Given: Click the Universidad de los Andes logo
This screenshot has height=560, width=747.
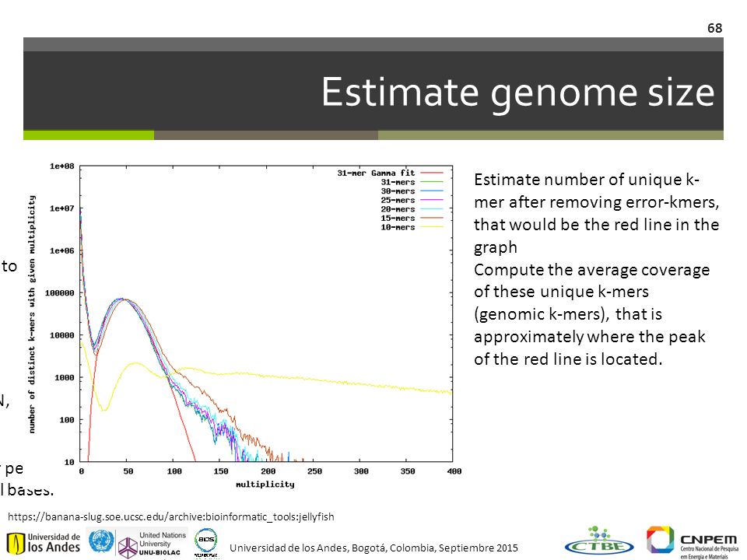Looking at the screenshot, I should click(44, 544).
